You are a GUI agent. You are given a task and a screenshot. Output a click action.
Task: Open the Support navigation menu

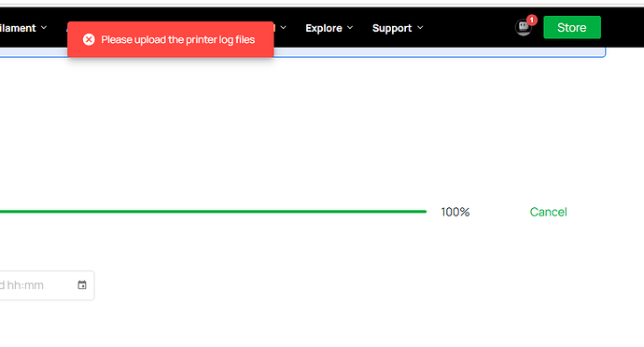coord(392,28)
